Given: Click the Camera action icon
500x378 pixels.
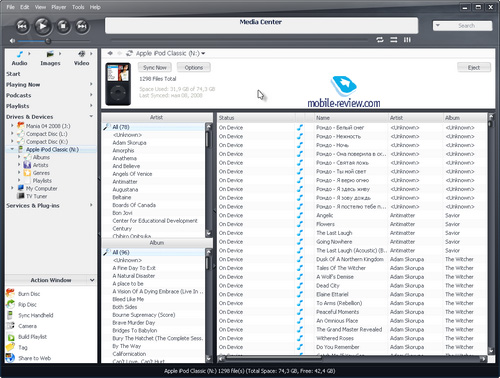Looking at the screenshot, I should [11, 326].
